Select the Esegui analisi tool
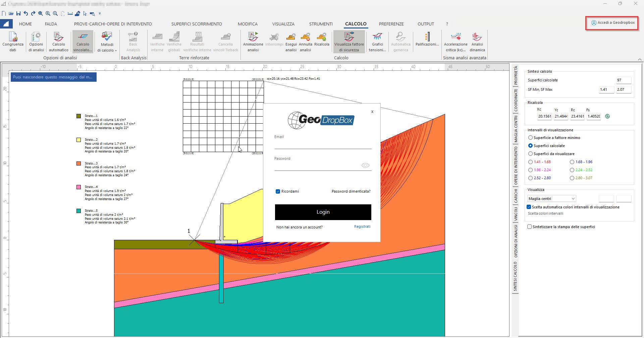Viewport: 644px width, 338px height. 290,41
